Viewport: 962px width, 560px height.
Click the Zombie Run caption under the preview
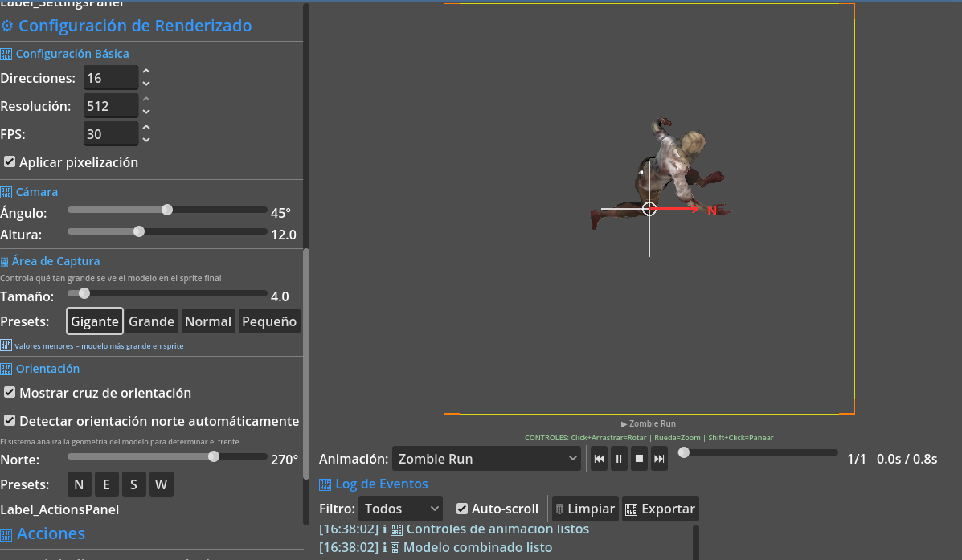click(649, 424)
